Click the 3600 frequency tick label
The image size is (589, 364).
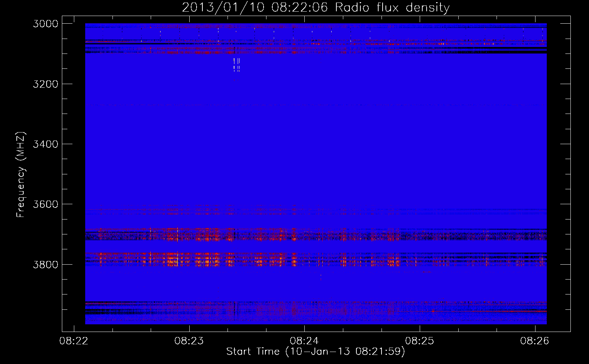point(46,204)
